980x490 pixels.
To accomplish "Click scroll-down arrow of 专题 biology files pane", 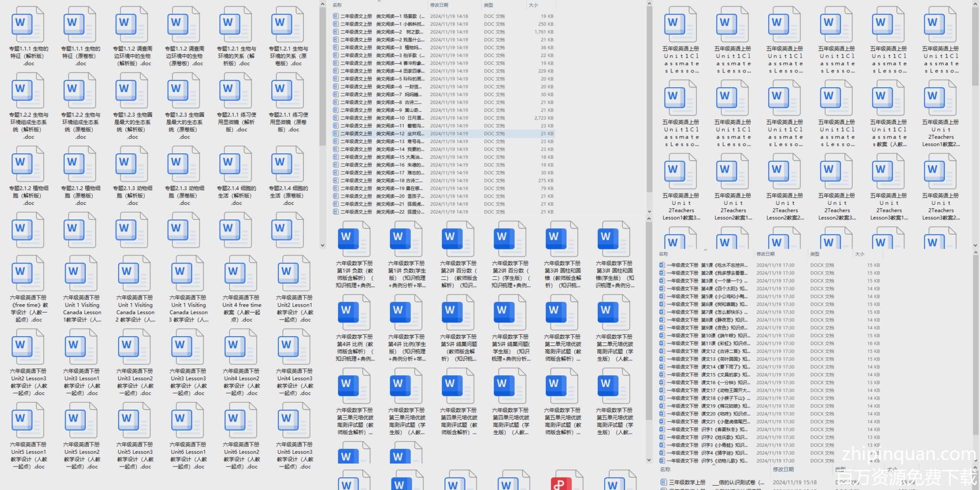I will (x=322, y=245).
